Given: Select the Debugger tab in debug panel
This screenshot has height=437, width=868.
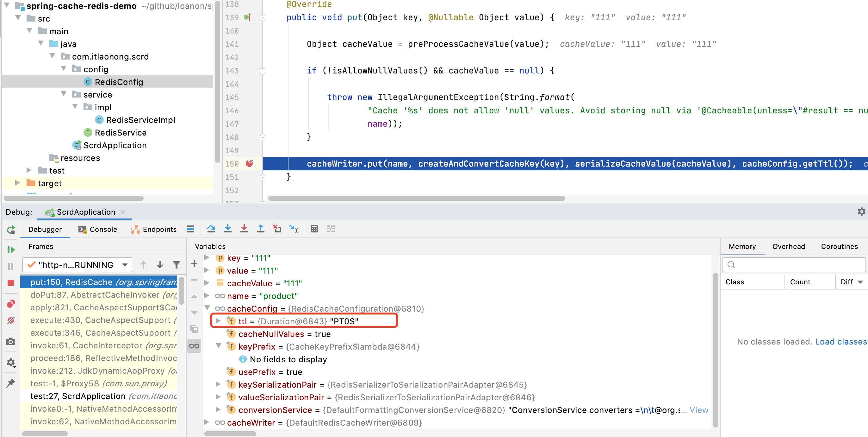Looking at the screenshot, I should 47,229.
